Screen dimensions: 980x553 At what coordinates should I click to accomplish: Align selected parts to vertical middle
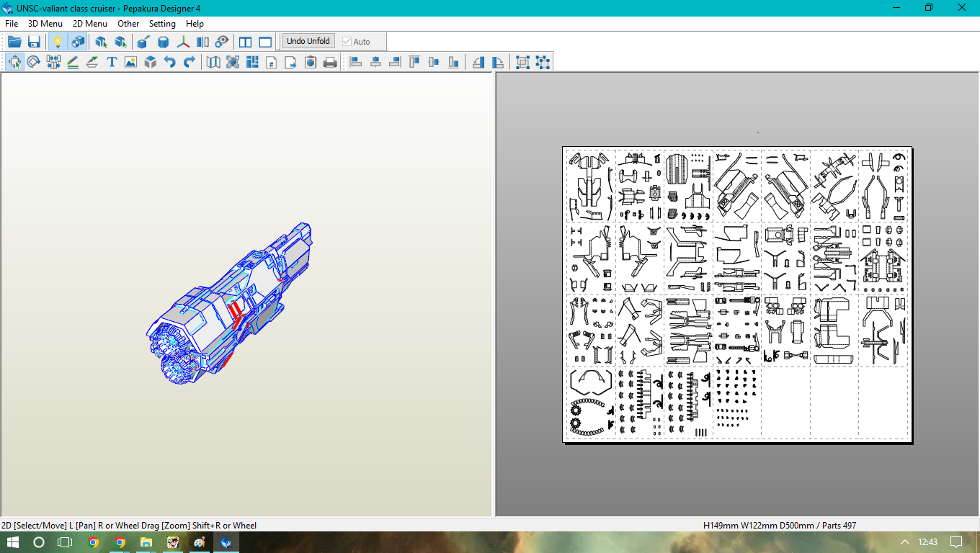(434, 62)
